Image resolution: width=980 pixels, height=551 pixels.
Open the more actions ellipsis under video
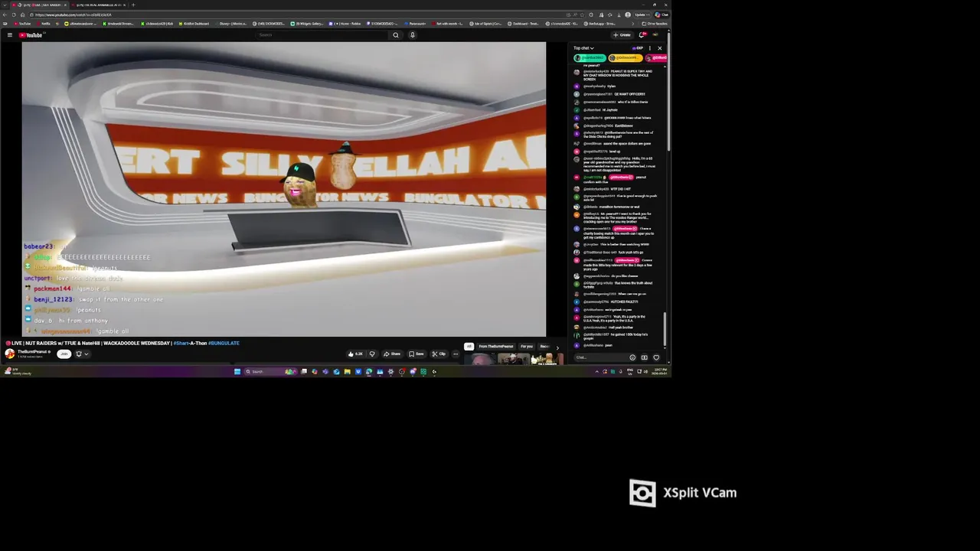tap(456, 354)
